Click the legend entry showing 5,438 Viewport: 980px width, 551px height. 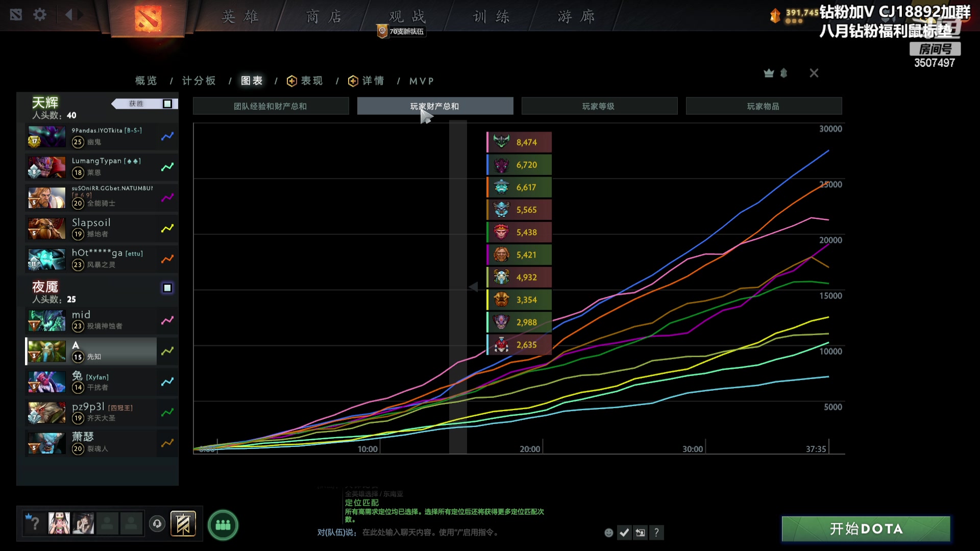click(519, 232)
